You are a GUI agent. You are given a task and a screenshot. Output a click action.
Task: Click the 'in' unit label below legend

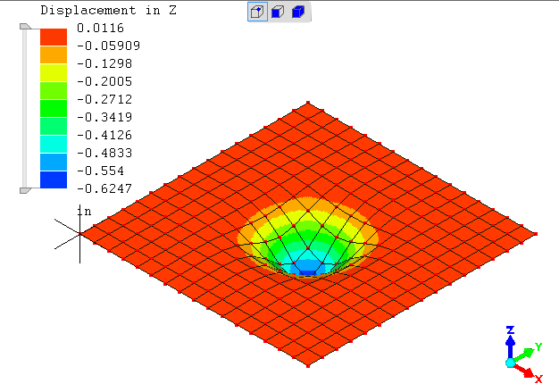[85, 212]
